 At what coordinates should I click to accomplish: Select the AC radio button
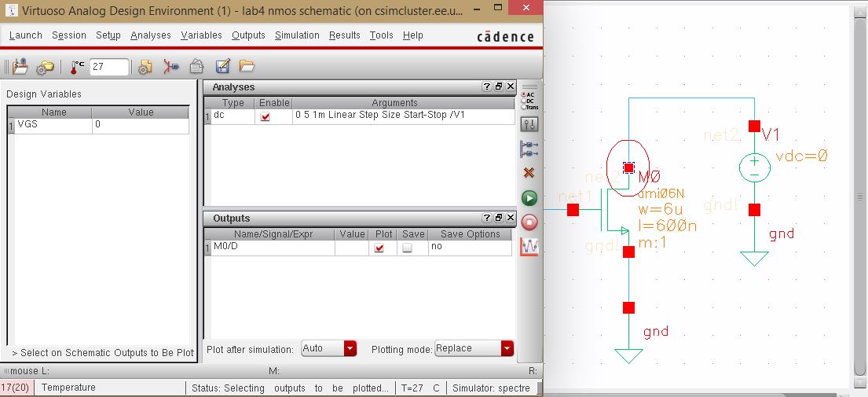[x=524, y=94]
